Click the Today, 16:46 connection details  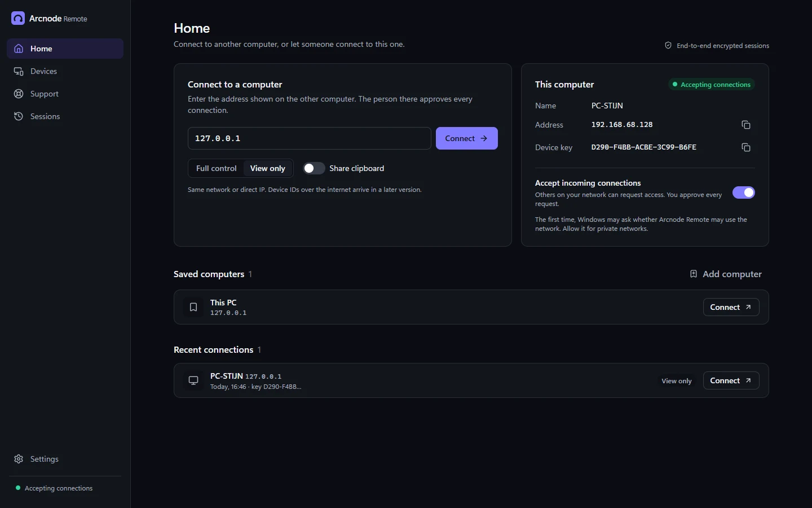pos(255,387)
